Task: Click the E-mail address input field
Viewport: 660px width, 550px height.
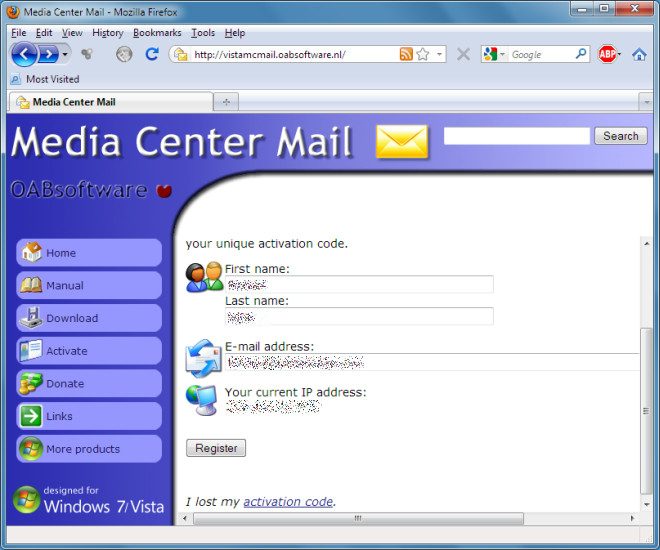Action: tap(432, 362)
